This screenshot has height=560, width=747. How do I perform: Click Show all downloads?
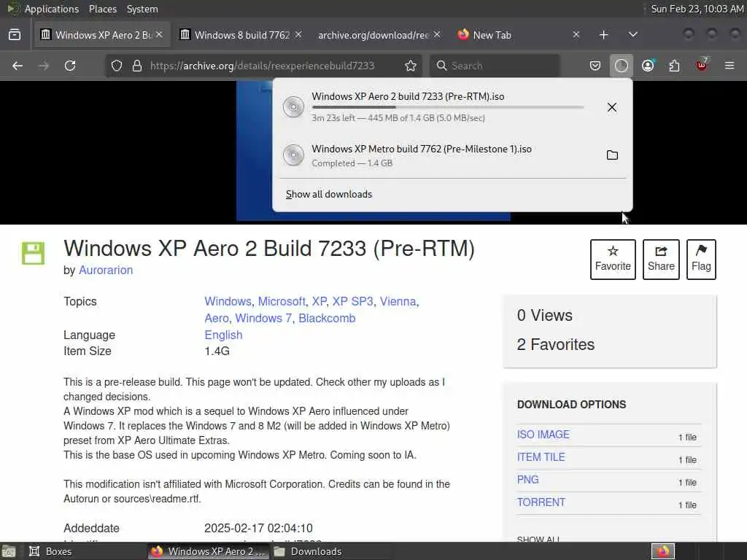[x=329, y=194]
